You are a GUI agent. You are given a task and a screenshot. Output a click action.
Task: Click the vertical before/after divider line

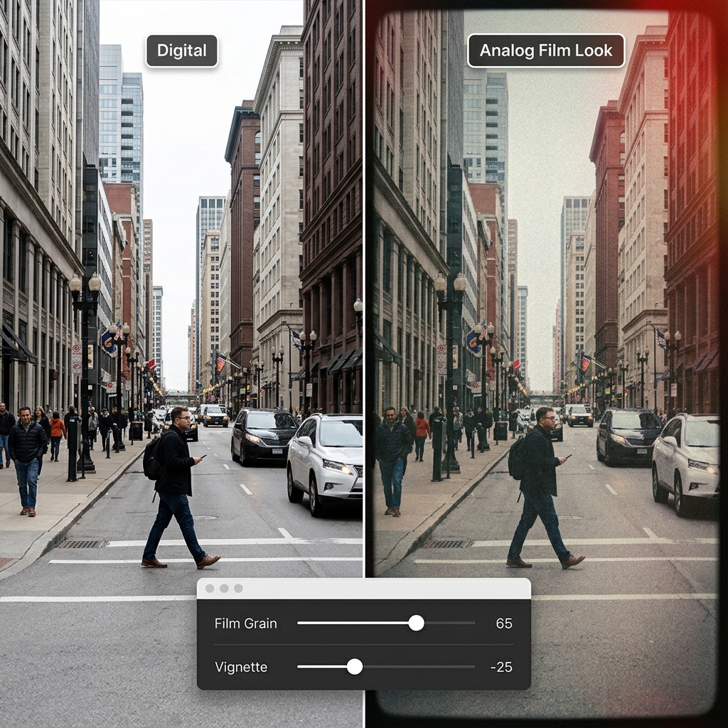point(364,284)
